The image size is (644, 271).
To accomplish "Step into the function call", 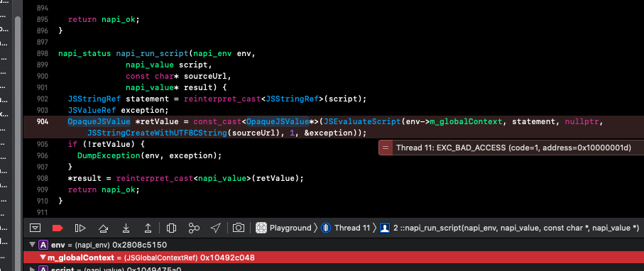I will pos(126,228).
